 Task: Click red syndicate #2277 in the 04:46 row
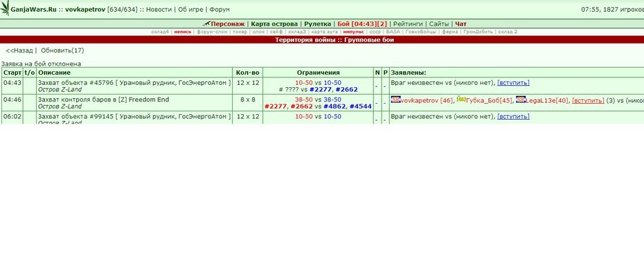tap(276, 106)
